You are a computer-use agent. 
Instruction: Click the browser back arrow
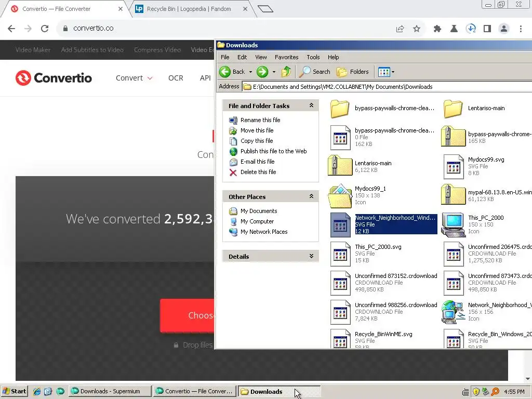[x=11, y=29]
